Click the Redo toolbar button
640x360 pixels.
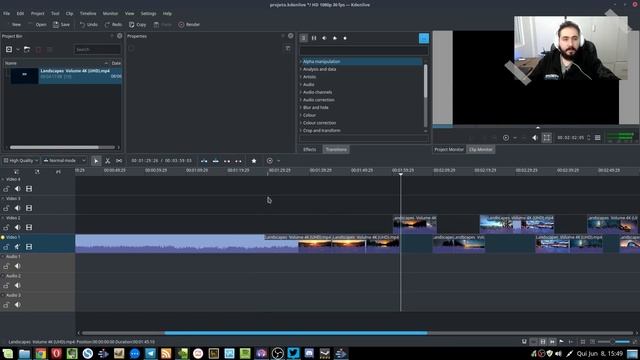coord(113,24)
